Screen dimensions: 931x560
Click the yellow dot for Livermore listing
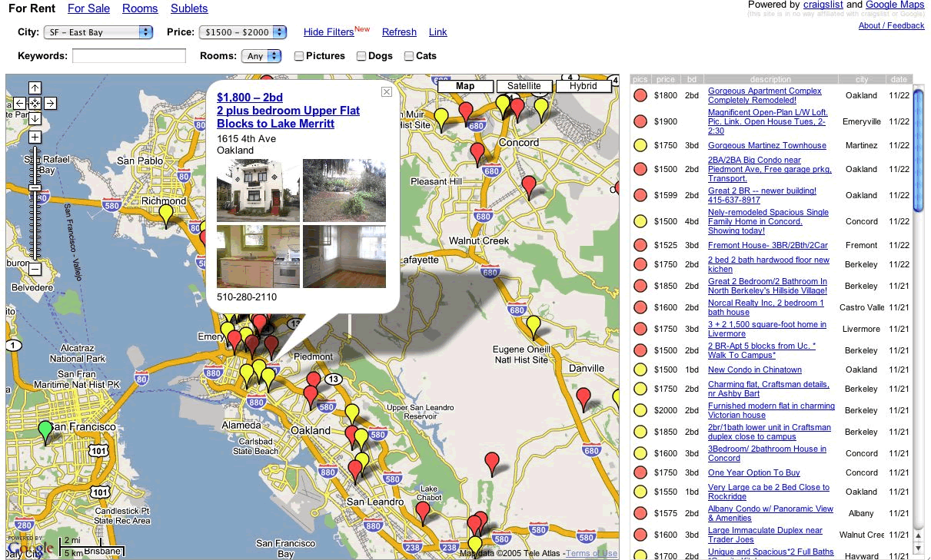pos(640,329)
